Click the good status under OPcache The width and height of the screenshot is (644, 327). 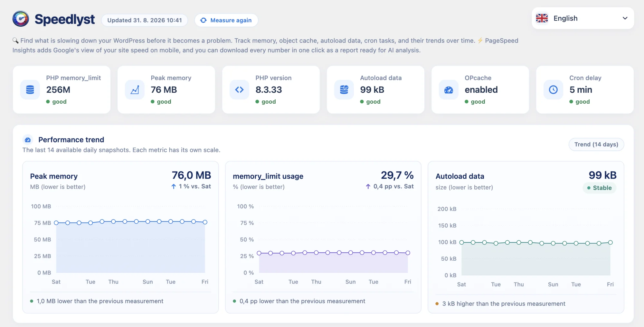coord(475,102)
